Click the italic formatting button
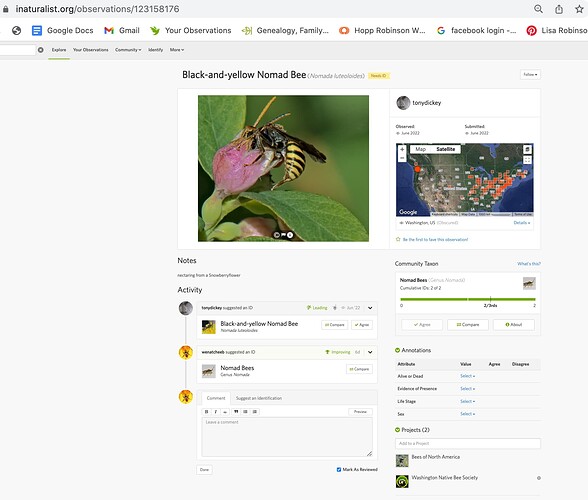 coord(216,411)
